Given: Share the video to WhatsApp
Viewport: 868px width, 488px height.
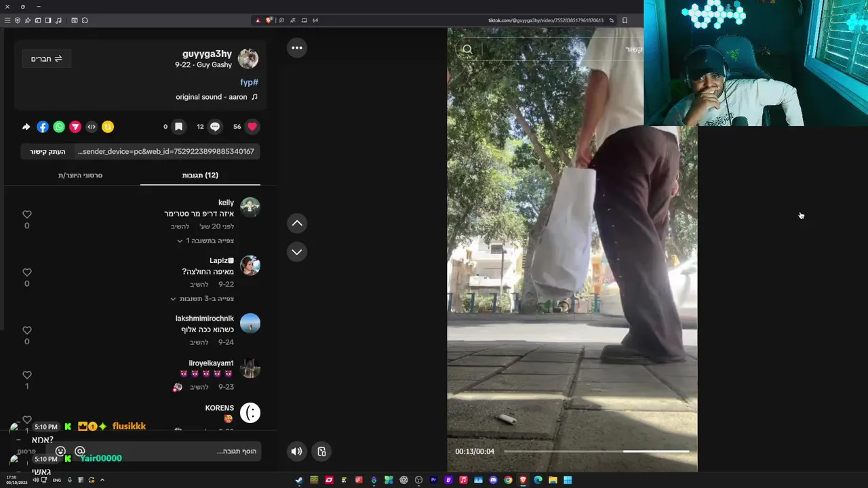Looking at the screenshot, I should tap(59, 127).
